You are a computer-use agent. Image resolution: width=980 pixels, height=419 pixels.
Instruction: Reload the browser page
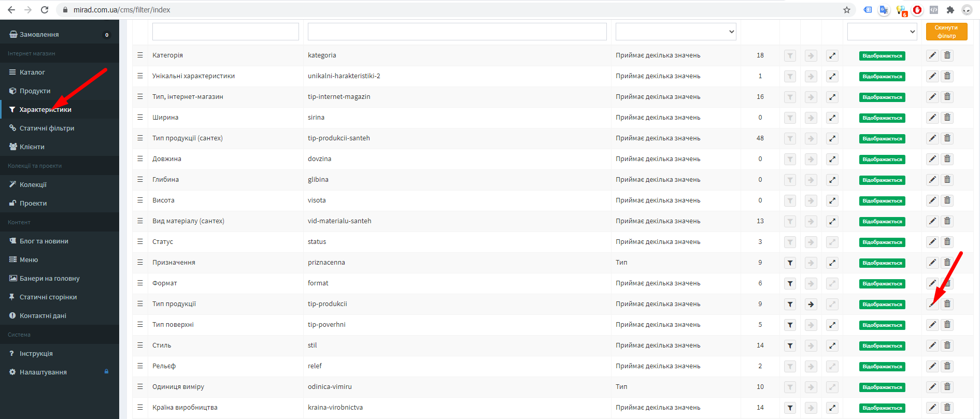click(x=45, y=10)
